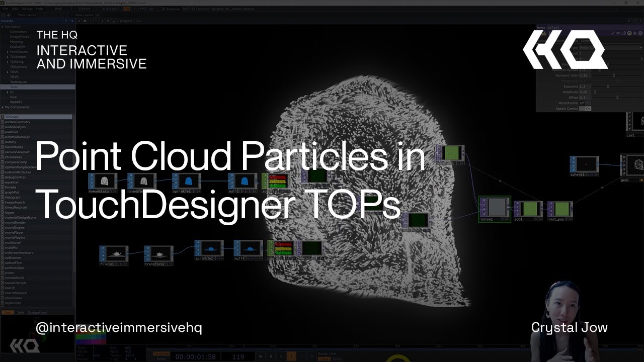Viewport: 644px width, 362px height.
Task: Select the opticalFlow component icon
Action: pyautogui.click(x=3, y=263)
